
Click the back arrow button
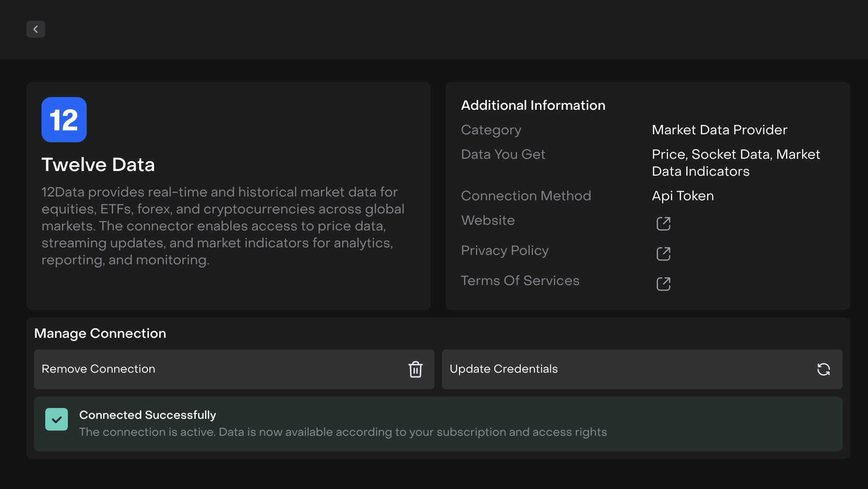[36, 29]
